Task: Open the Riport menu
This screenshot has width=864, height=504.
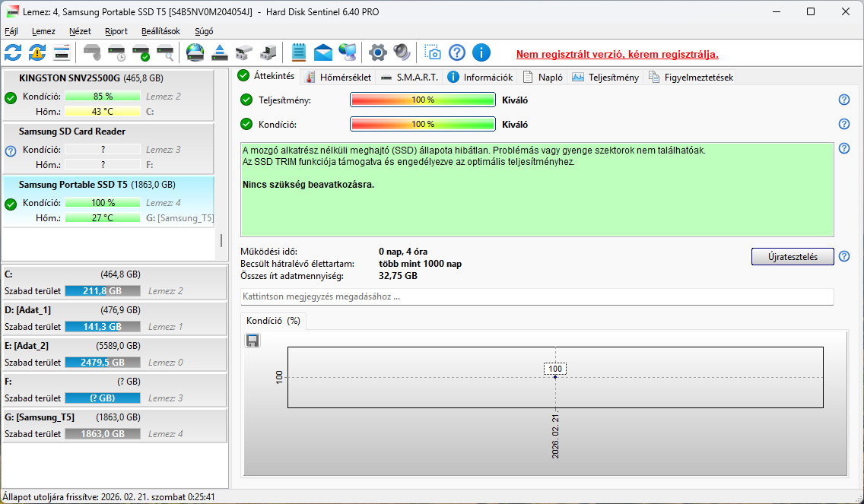Action: [x=116, y=31]
